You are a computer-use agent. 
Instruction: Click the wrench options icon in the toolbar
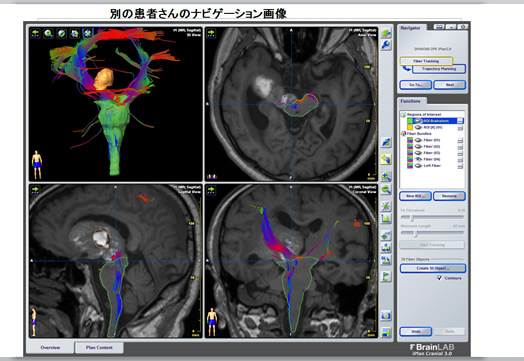[x=386, y=44]
